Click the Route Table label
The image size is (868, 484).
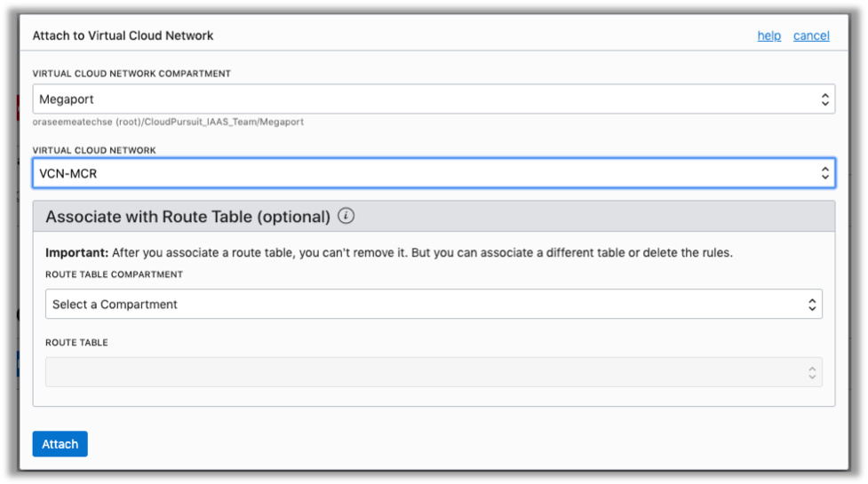coord(76,343)
